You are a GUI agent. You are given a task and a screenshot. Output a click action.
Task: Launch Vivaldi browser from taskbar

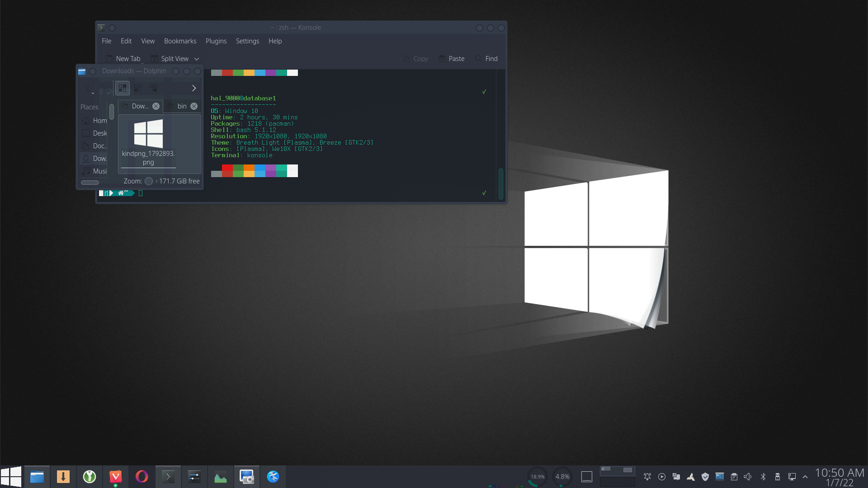pyautogui.click(x=115, y=477)
